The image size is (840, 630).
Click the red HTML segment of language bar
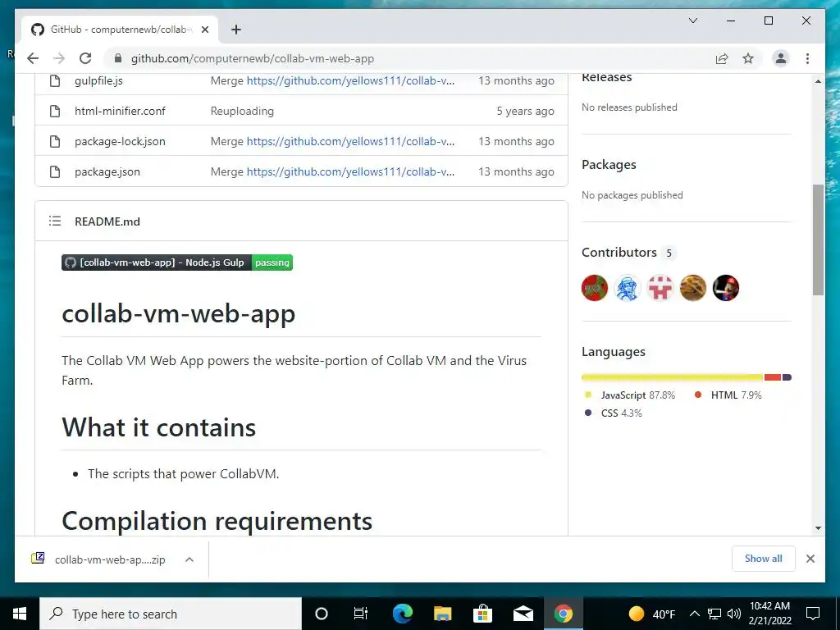(x=773, y=377)
